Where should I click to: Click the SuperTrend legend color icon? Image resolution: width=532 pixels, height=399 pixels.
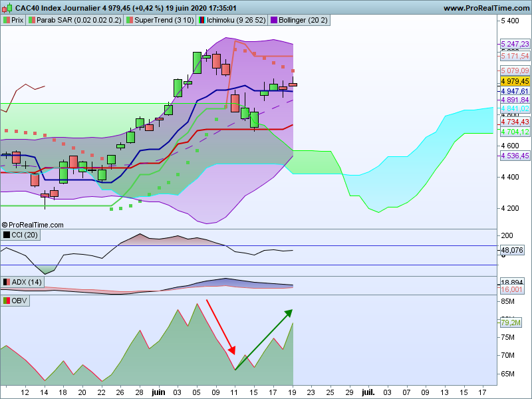(129, 21)
